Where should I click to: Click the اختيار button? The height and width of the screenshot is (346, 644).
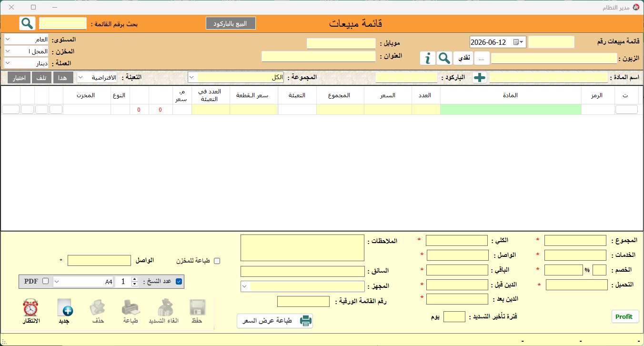click(20, 78)
